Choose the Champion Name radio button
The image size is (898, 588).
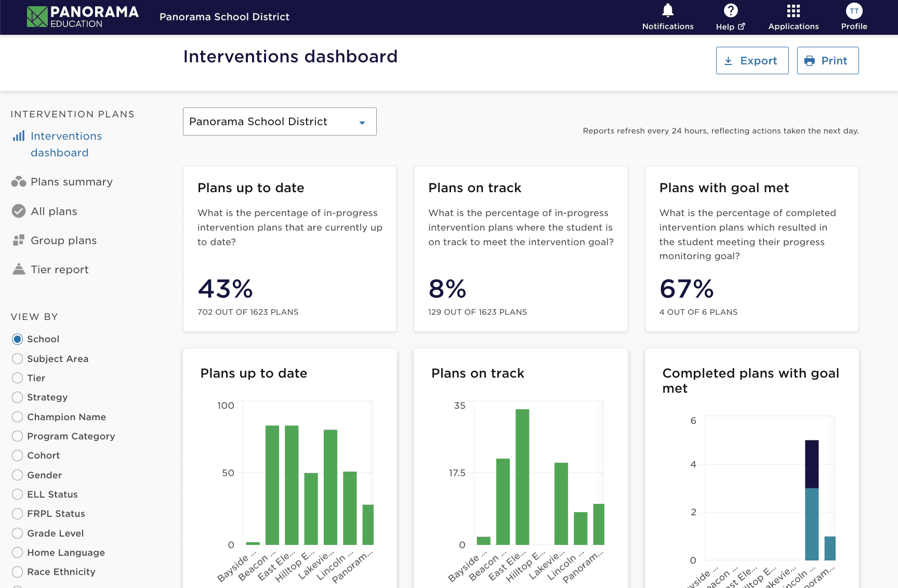[17, 417]
